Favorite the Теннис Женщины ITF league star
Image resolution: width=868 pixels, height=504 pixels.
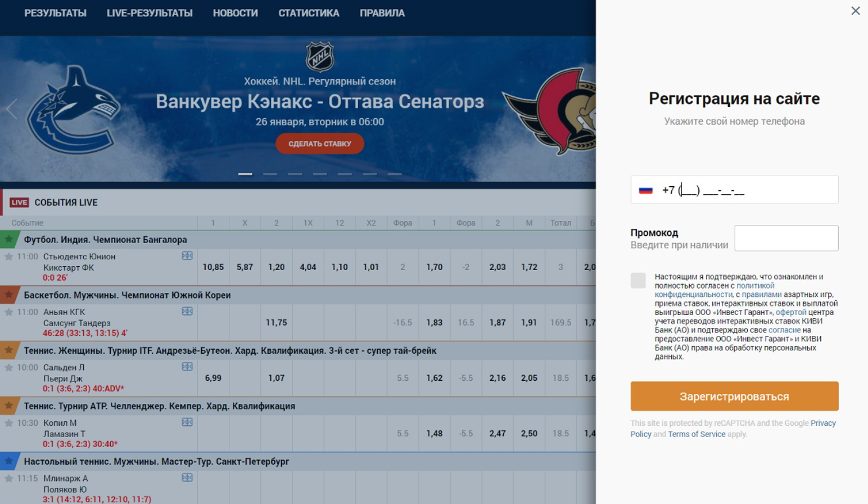9,350
